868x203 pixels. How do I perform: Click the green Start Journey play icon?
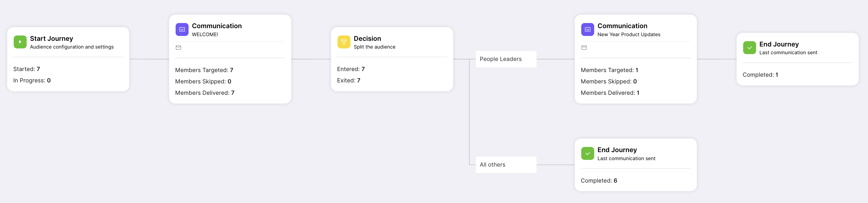[20, 42]
